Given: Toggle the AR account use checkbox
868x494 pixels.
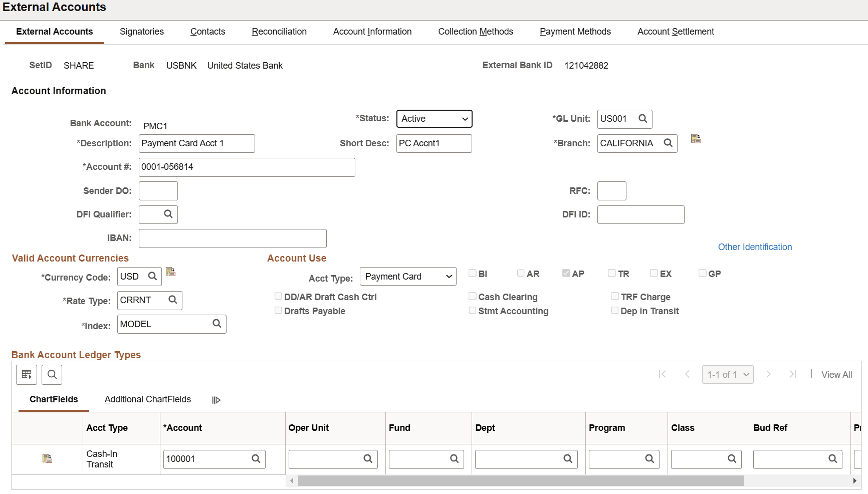Looking at the screenshot, I should click(x=521, y=273).
